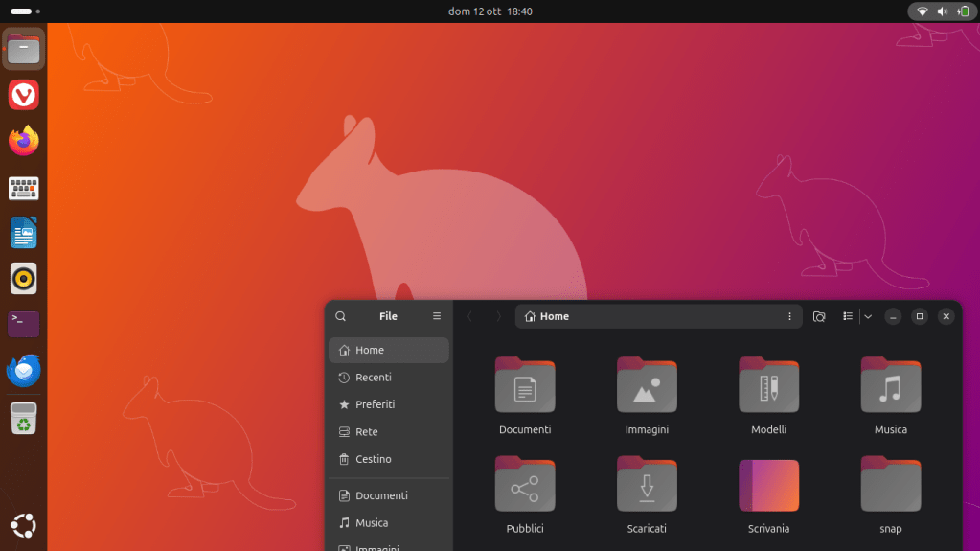This screenshot has width=980, height=551.
Task: Open the Scaricati downloads folder
Action: (647, 485)
